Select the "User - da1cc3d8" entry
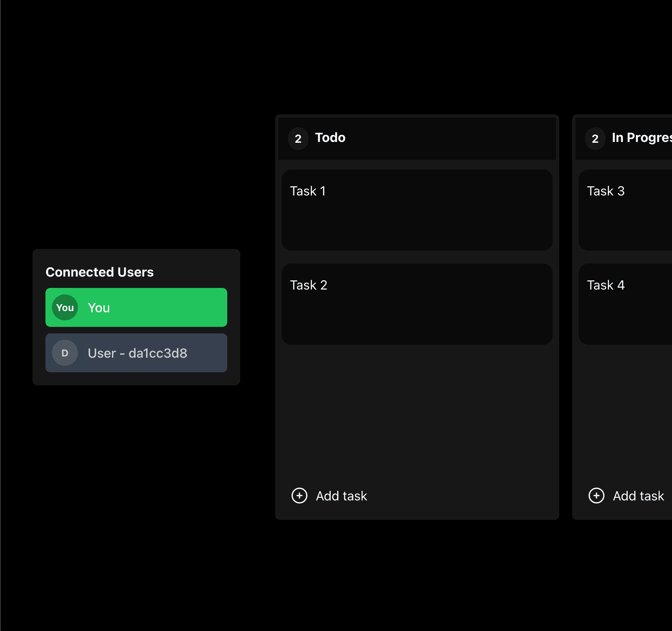The width and height of the screenshot is (672, 631). [136, 353]
